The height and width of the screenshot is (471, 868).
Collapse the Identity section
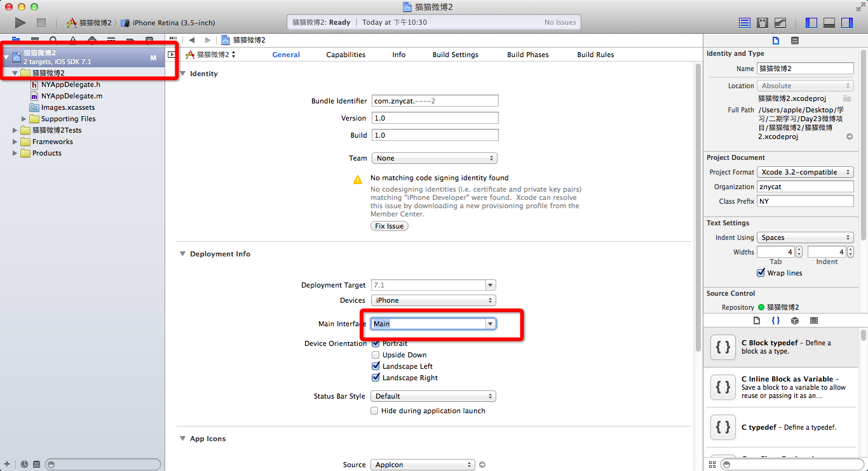[183, 74]
